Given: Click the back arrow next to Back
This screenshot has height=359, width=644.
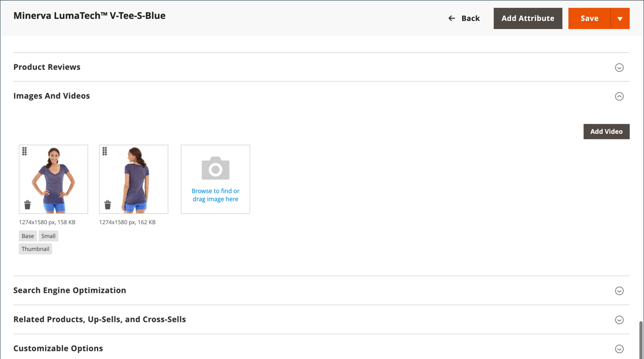Looking at the screenshot, I should (451, 18).
